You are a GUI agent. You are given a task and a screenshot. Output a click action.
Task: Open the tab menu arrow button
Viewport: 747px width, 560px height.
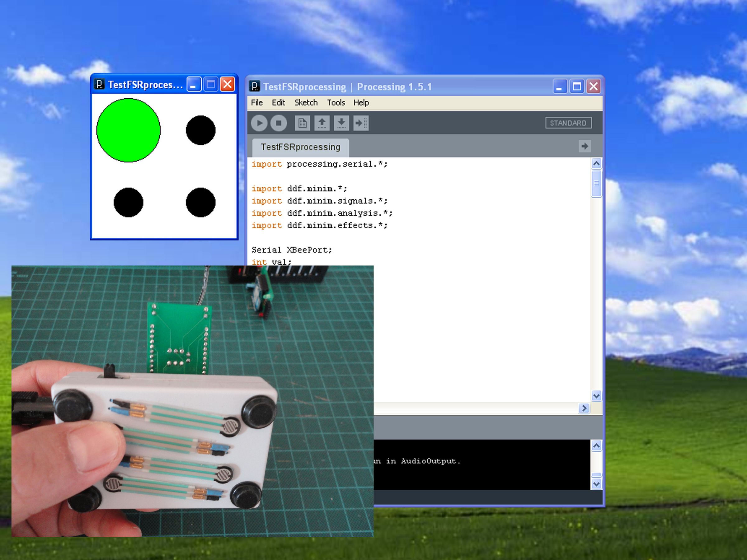click(x=585, y=147)
